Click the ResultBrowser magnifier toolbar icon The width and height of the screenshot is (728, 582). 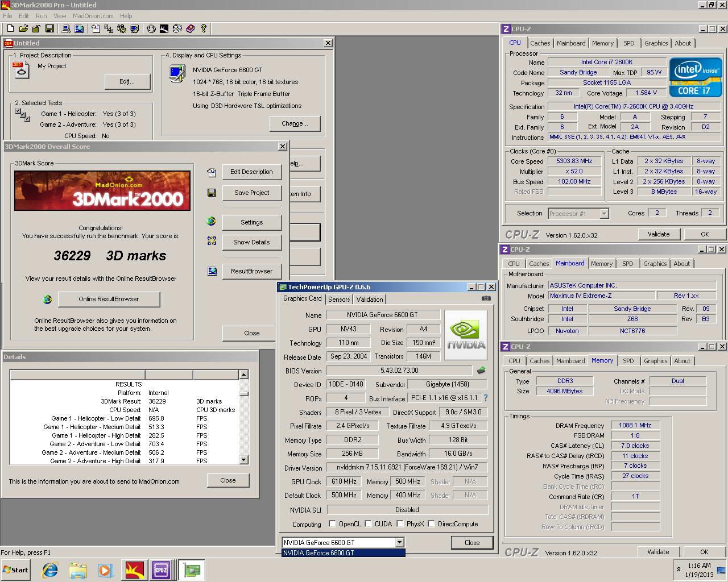click(78, 28)
